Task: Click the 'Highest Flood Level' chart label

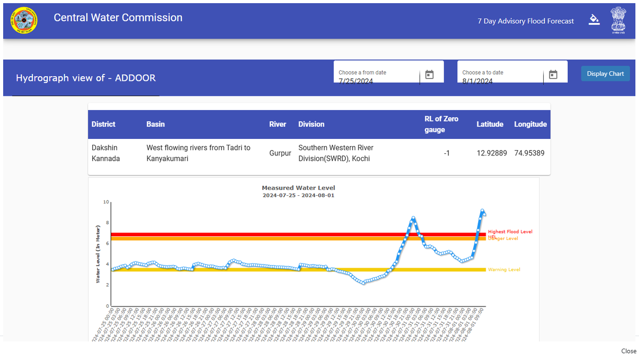Action: pyautogui.click(x=510, y=231)
